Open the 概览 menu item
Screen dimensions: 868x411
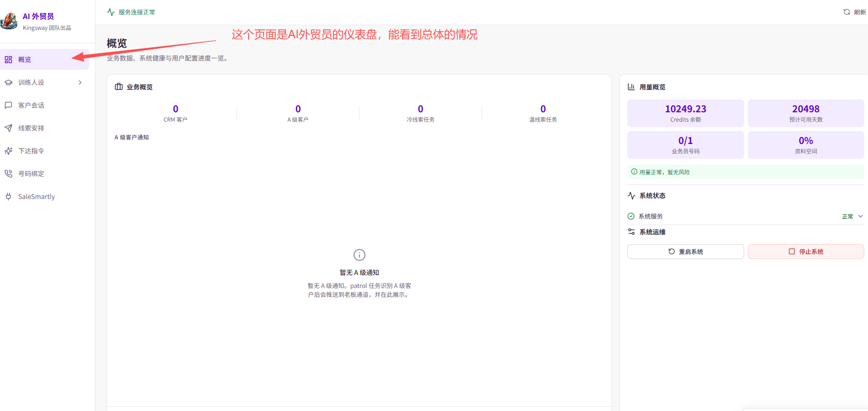point(45,60)
